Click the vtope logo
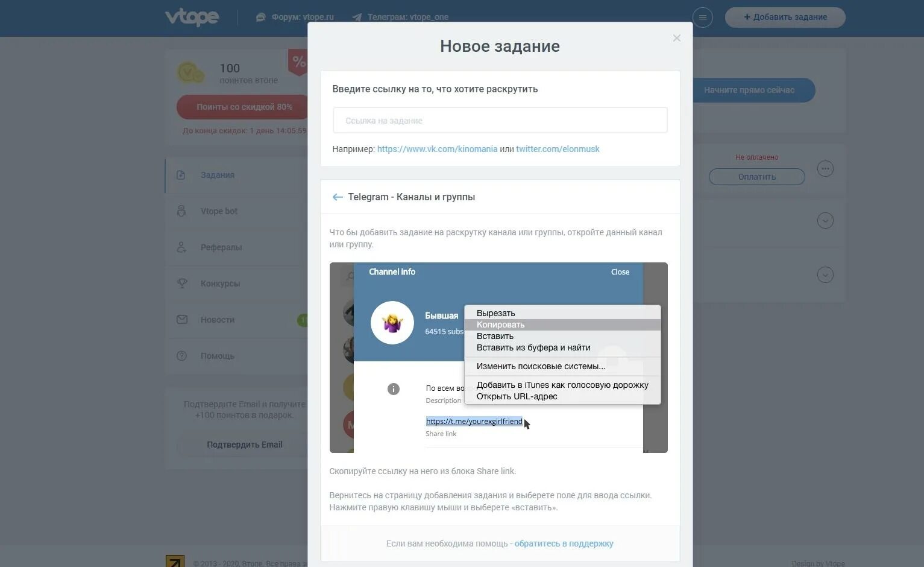924x567 pixels. (x=192, y=17)
